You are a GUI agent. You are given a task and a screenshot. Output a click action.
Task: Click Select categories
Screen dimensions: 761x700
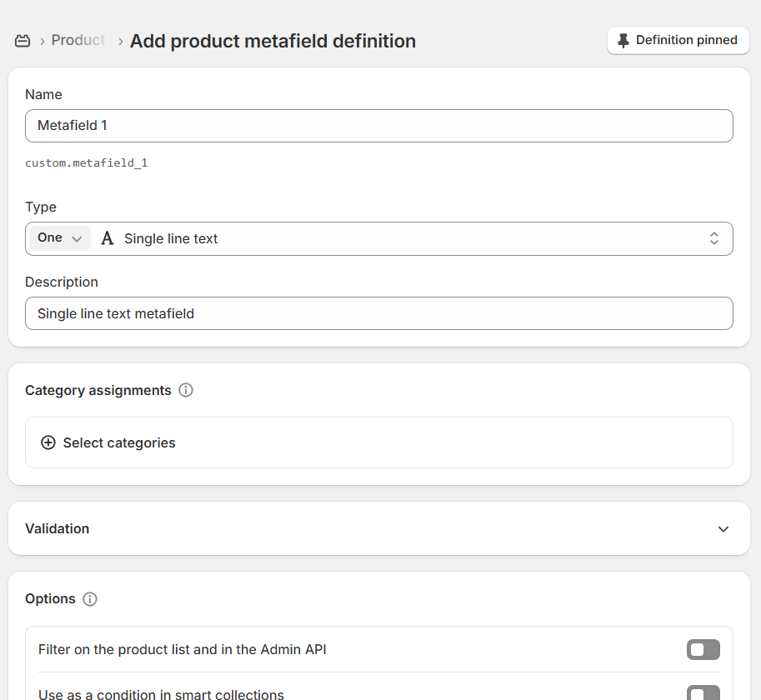(x=118, y=442)
